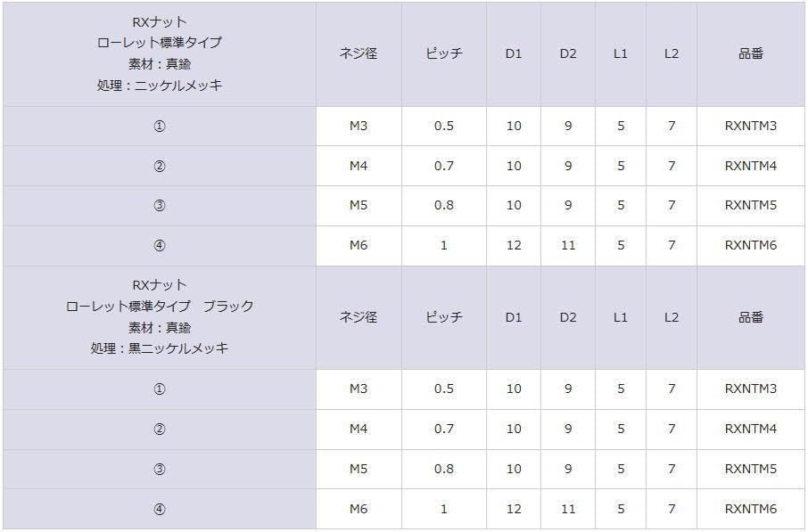Select RXNTM4 in the black type table
This screenshot has width=808, height=532.
click(750, 429)
